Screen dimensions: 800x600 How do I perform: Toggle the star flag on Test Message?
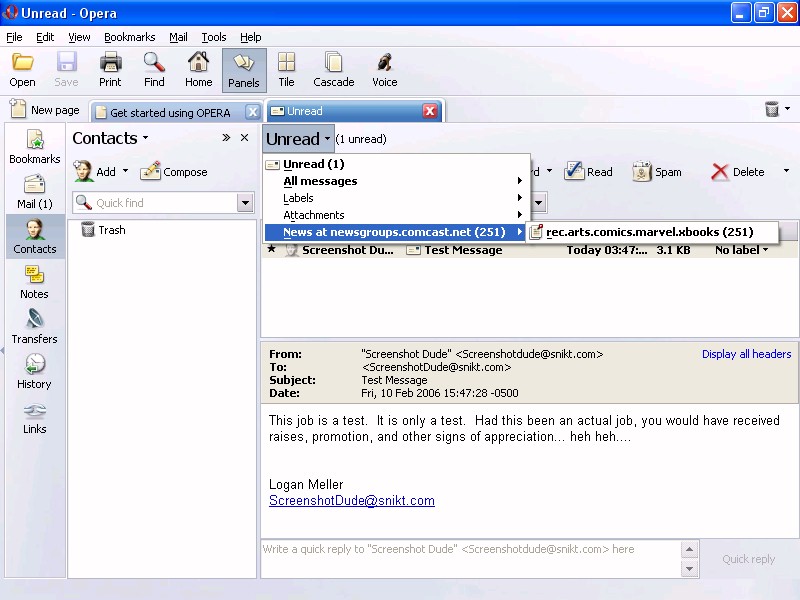(271, 250)
